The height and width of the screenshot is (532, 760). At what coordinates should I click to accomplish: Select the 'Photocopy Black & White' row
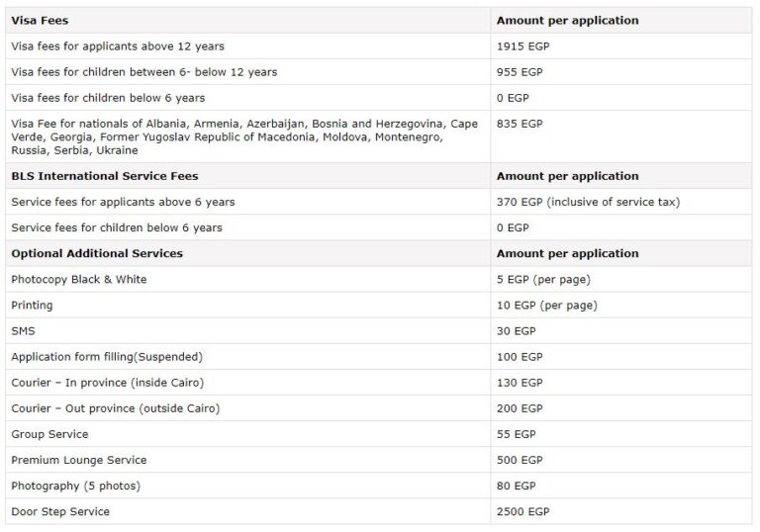[x=79, y=280]
